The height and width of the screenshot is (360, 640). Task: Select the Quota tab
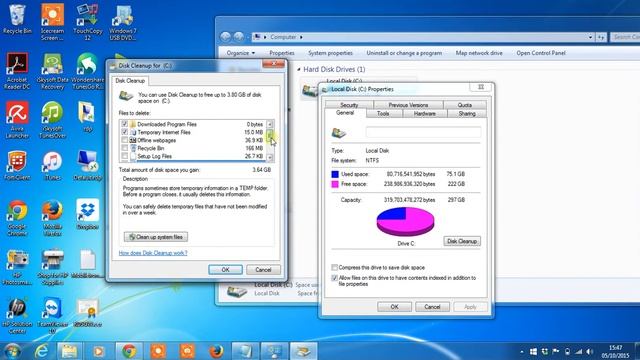(464, 105)
